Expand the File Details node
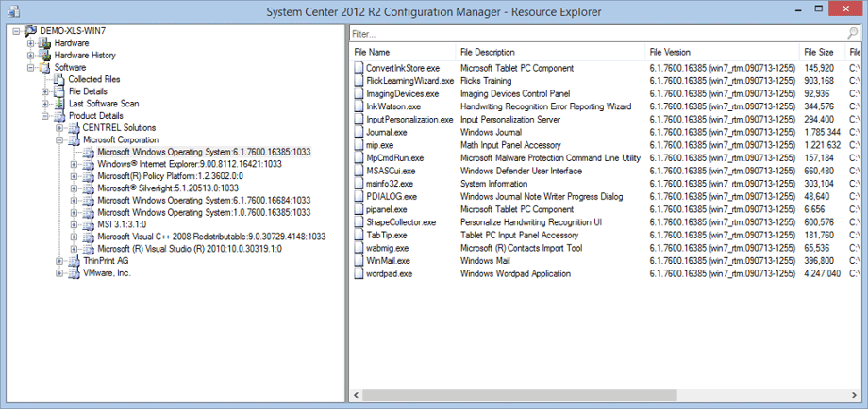 45,91
